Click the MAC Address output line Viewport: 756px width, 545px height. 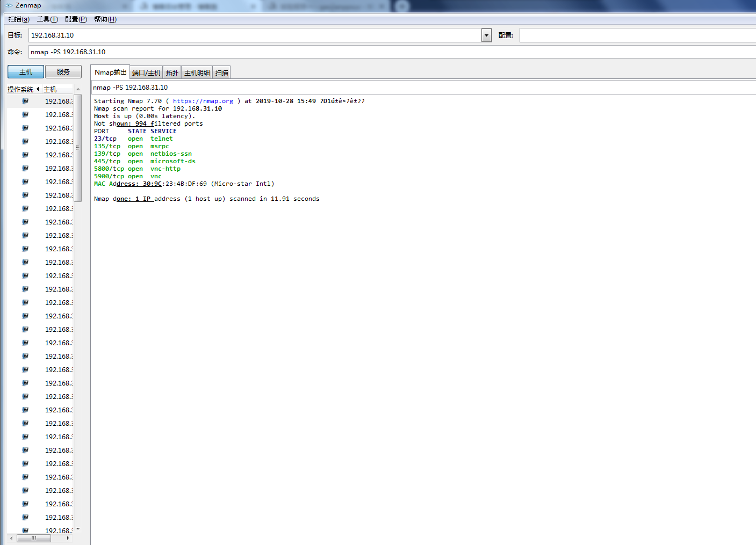coord(184,184)
